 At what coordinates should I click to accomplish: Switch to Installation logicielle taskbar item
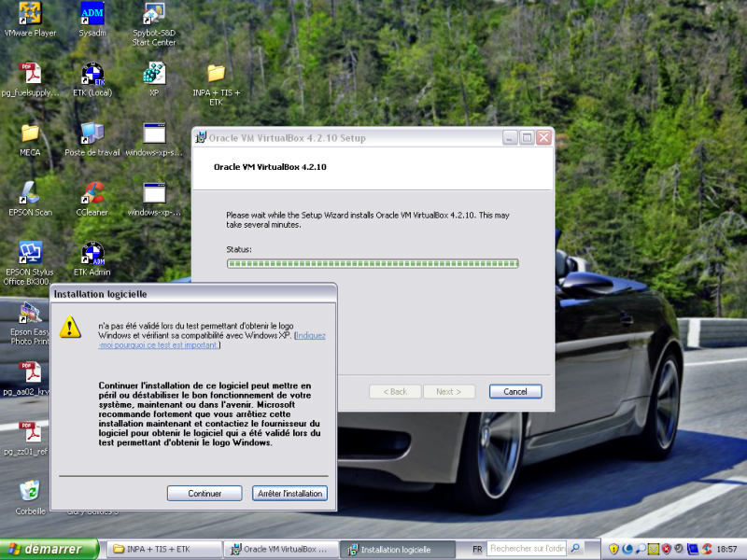click(398, 549)
